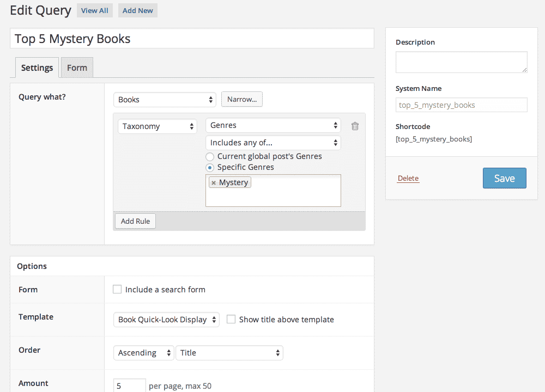Screen dimensions: 545x392
Task: Click the Order row label
Action: (x=29, y=350)
